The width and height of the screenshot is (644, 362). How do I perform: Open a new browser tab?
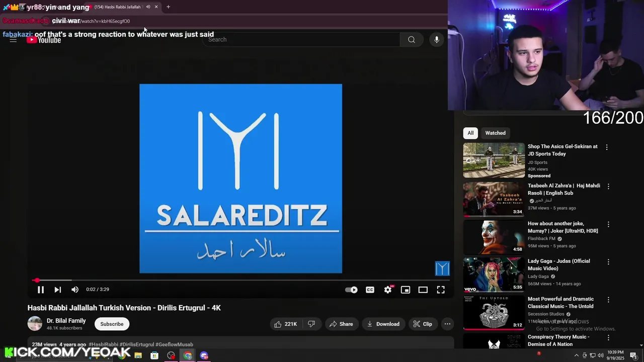point(168,7)
